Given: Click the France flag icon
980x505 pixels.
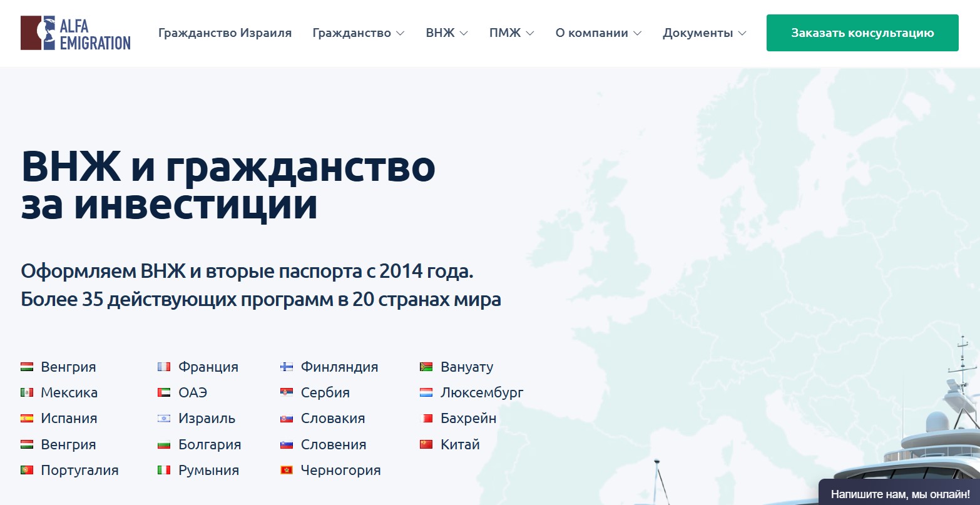Looking at the screenshot, I should pos(164,367).
